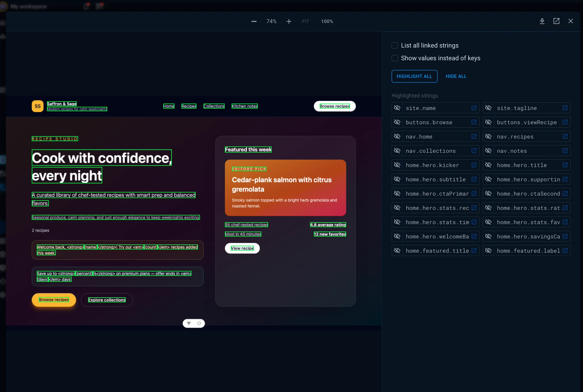This screenshot has height=392, width=583.
Task: Open buttons.viewRecipe key link icon
Action: point(565,122)
